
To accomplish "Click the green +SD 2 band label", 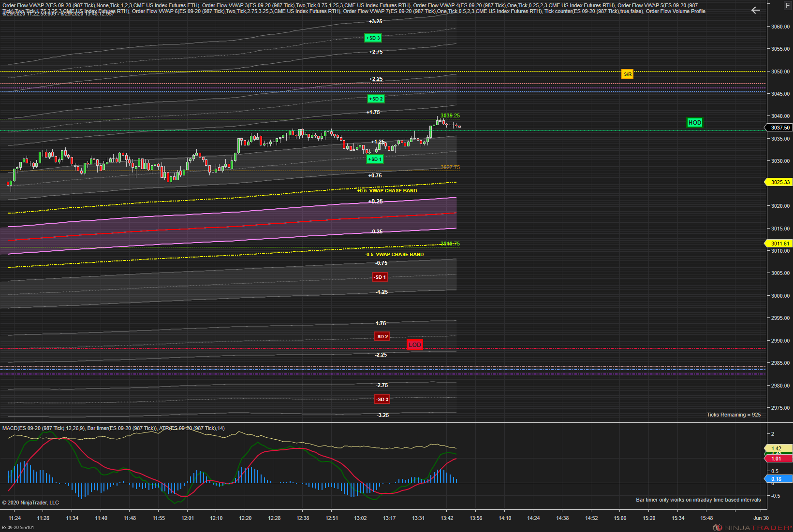I will (x=376, y=99).
